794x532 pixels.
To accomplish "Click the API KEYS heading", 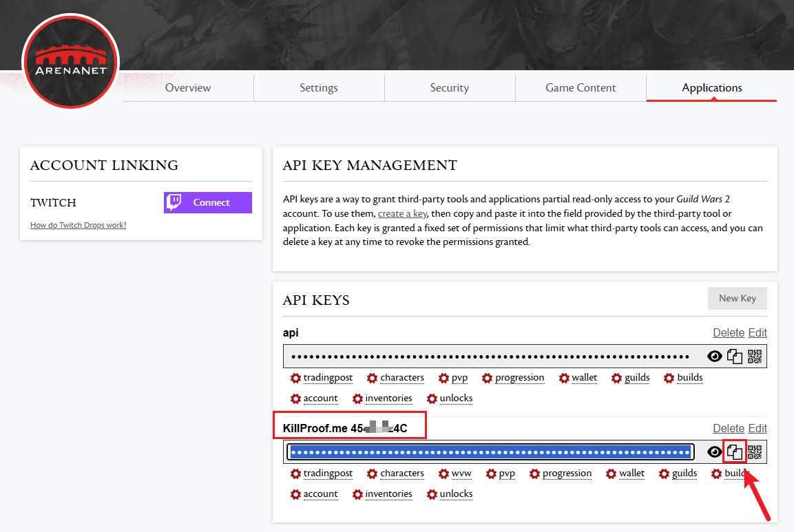I will (316, 300).
